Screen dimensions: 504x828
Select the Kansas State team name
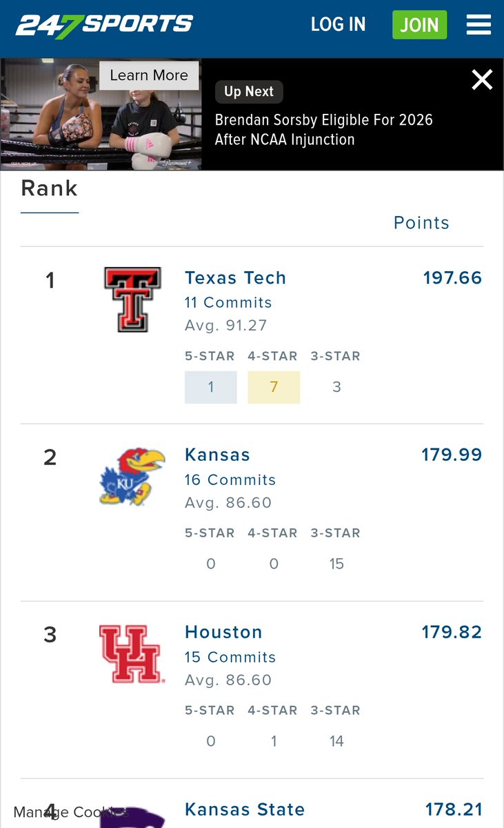[x=245, y=809]
